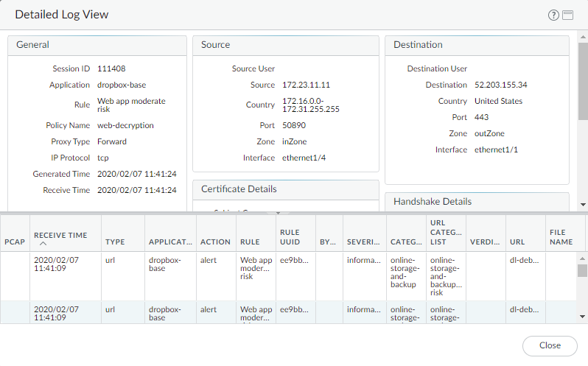Click the splitter handle above the log table
The width and height of the screenshot is (588, 366).
click(278, 213)
